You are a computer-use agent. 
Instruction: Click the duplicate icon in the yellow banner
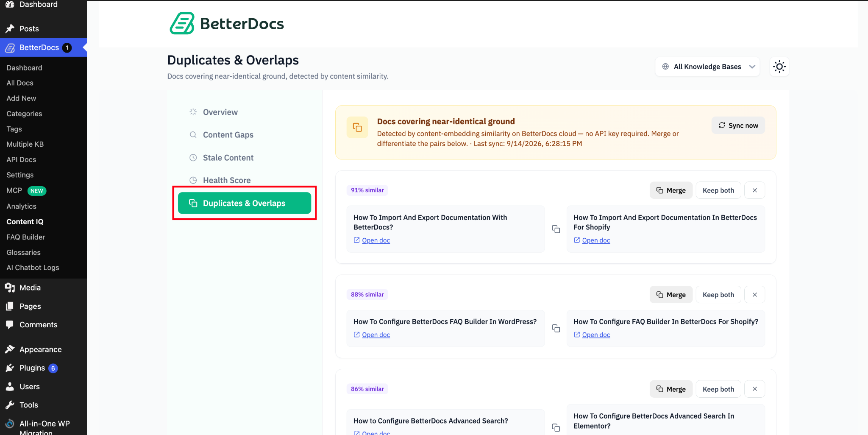(357, 127)
